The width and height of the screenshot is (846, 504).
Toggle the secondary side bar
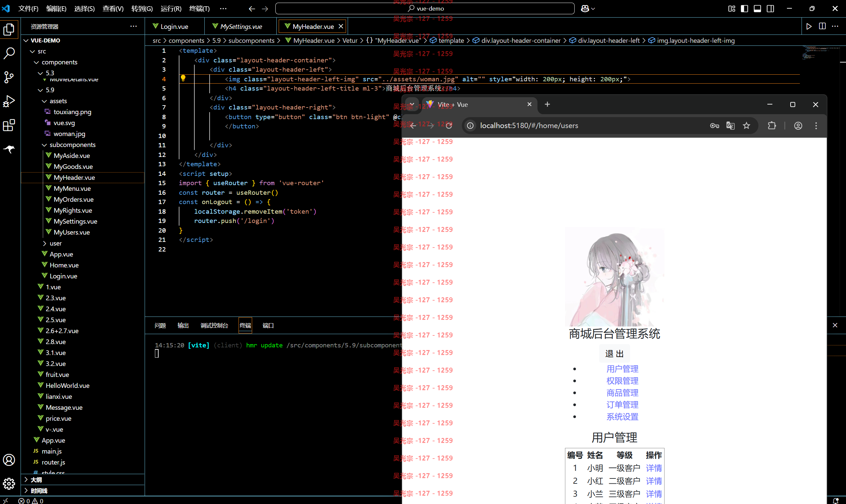tap(771, 9)
